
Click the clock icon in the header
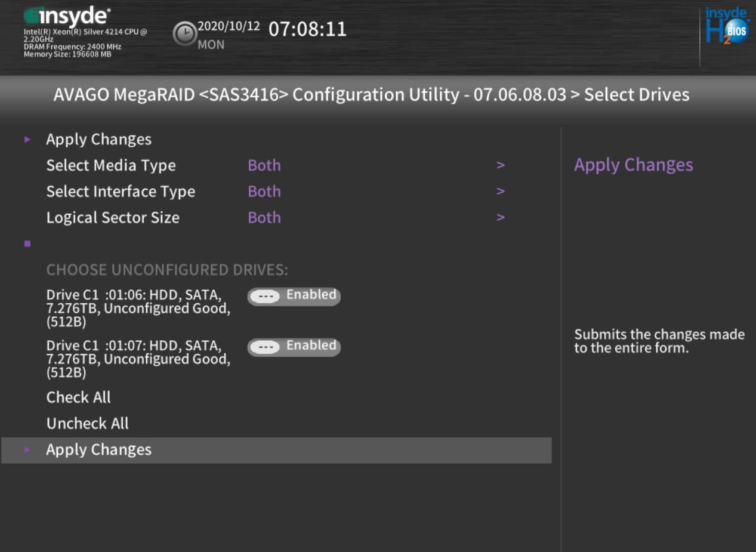coord(184,33)
